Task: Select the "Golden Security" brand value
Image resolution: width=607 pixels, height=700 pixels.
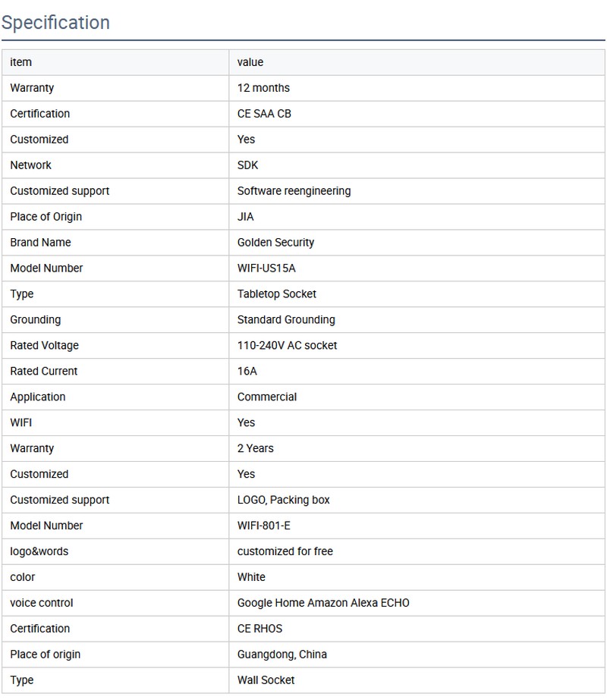Action: (275, 243)
